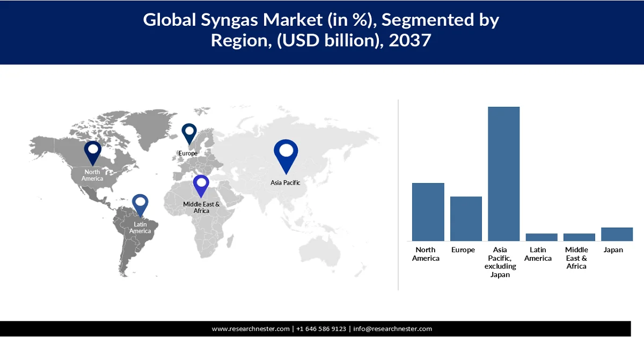Open the www.researchnester.com link
644x337 pixels.
click(251, 329)
